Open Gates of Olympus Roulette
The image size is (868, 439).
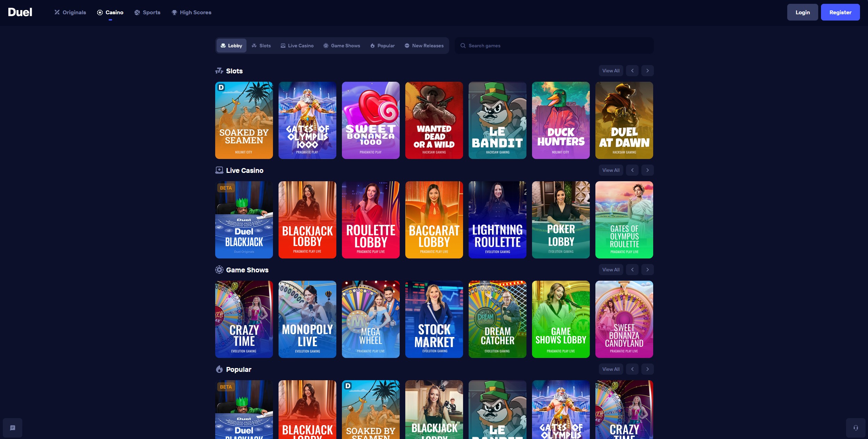[624, 220]
